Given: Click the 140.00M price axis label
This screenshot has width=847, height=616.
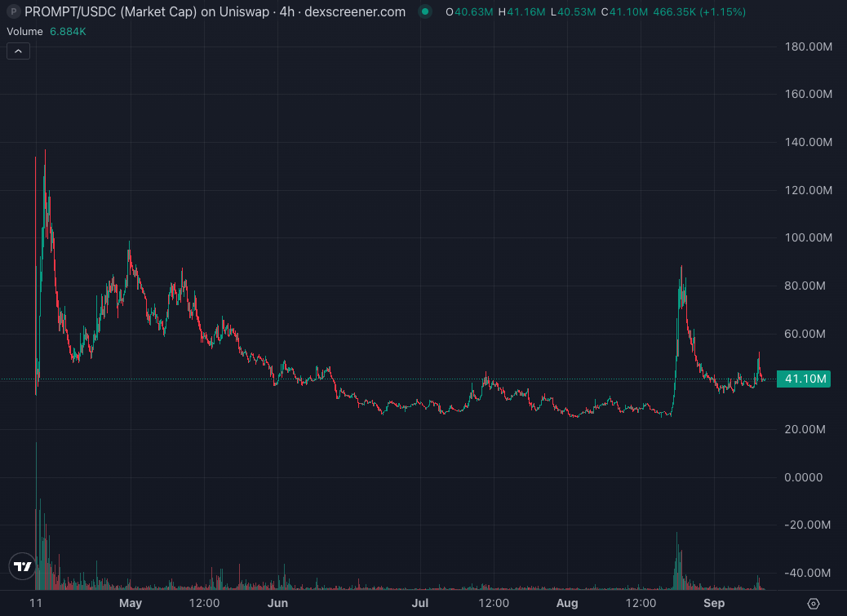Looking at the screenshot, I should click(x=808, y=142).
